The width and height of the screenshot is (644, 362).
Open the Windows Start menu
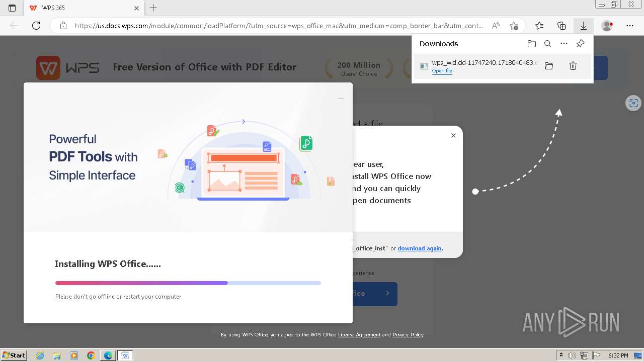point(14,355)
